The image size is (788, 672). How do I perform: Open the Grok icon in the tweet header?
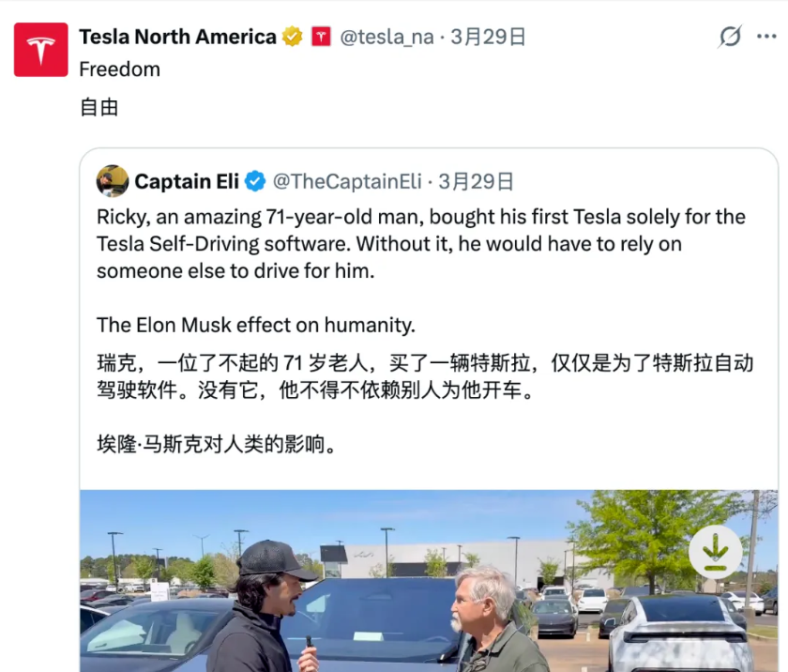[729, 37]
